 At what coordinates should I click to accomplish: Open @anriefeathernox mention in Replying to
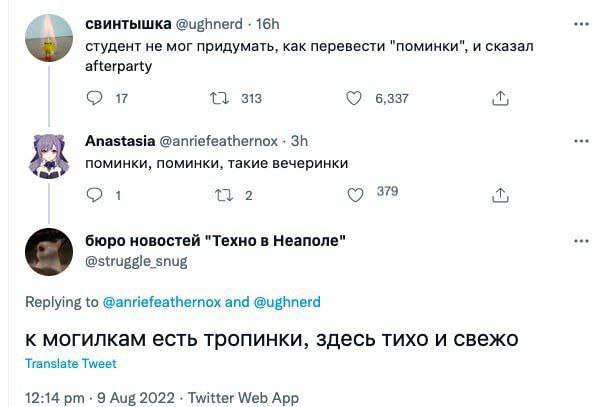pyautogui.click(x=162, y=302)
